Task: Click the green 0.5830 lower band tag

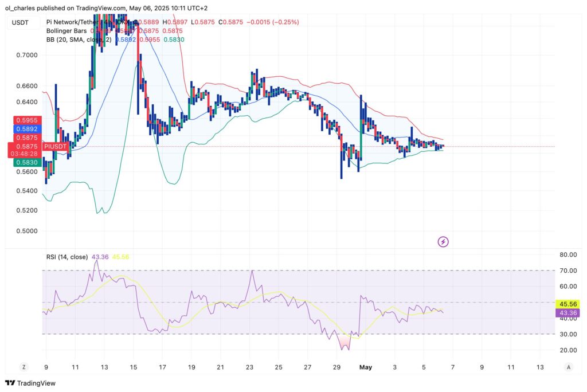Action: pos(27,163)
